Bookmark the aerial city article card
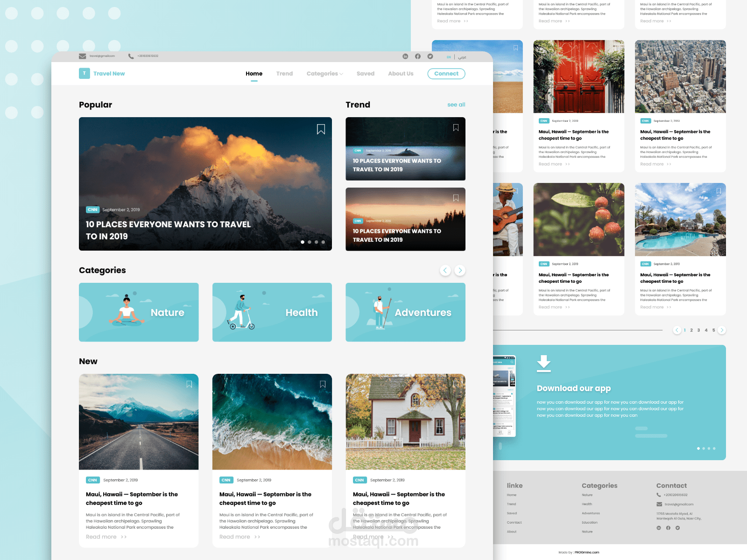Screen dimensions: 747x560 pos(719,48)
